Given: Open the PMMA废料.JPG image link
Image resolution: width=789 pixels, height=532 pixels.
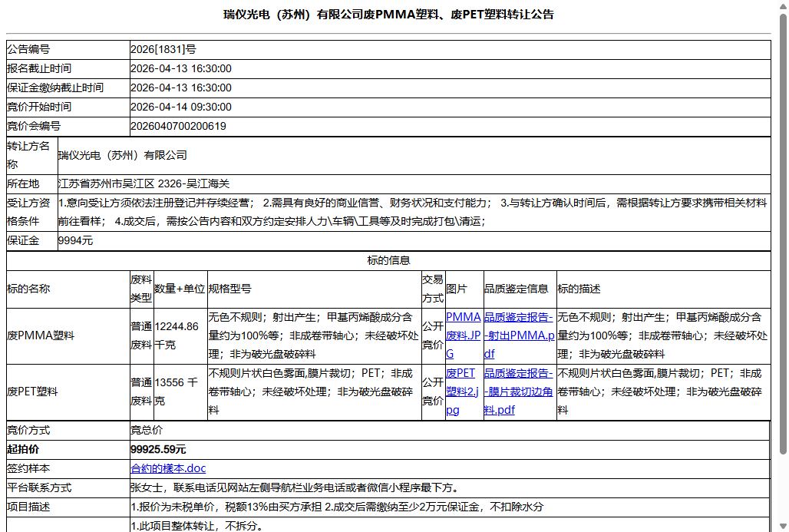Looking at the screenshot, I should coord(464,335).
